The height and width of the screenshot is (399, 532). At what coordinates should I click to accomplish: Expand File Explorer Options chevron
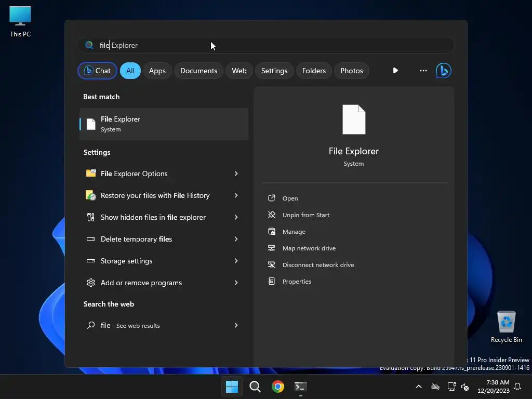[x=236, y=174]
